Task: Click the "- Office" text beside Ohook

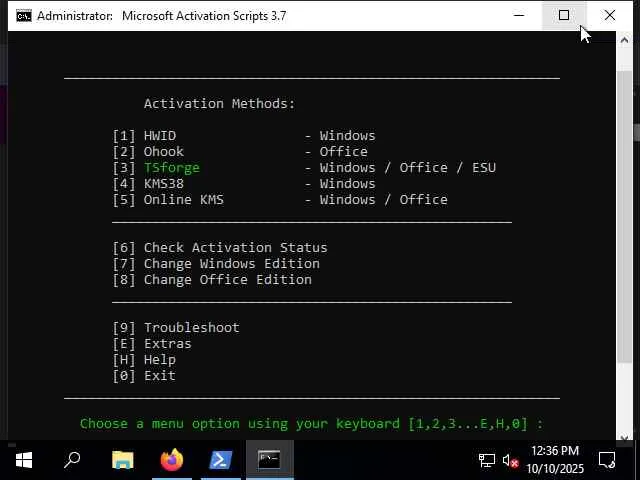Action: point(336,151)
